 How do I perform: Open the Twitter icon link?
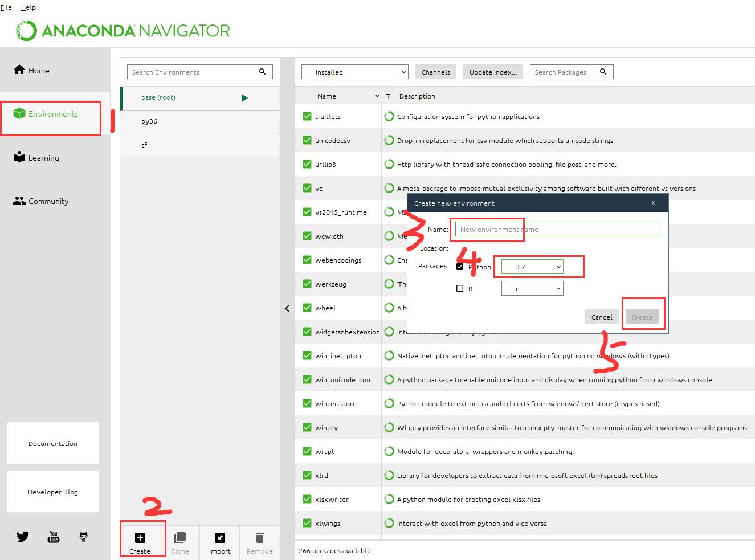coord(23,537)
